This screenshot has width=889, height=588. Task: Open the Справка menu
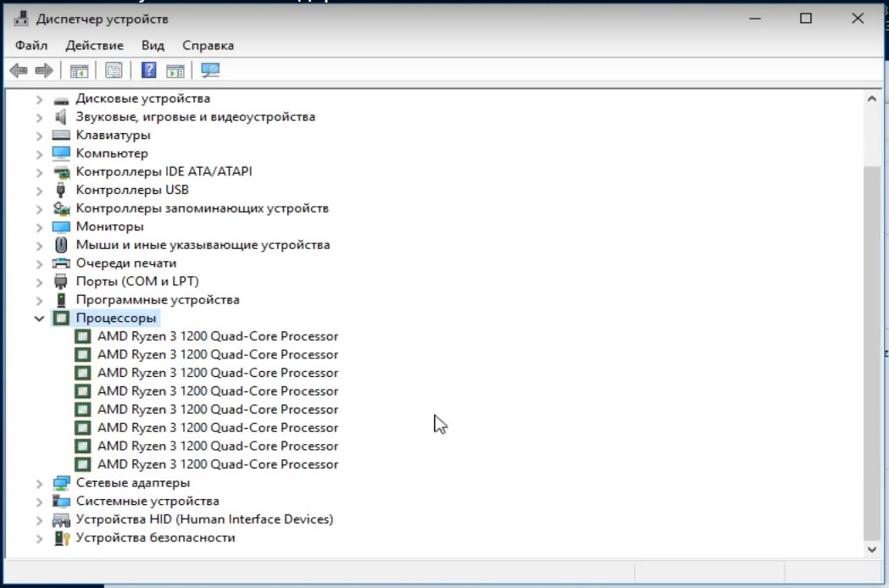pos(208,46)
